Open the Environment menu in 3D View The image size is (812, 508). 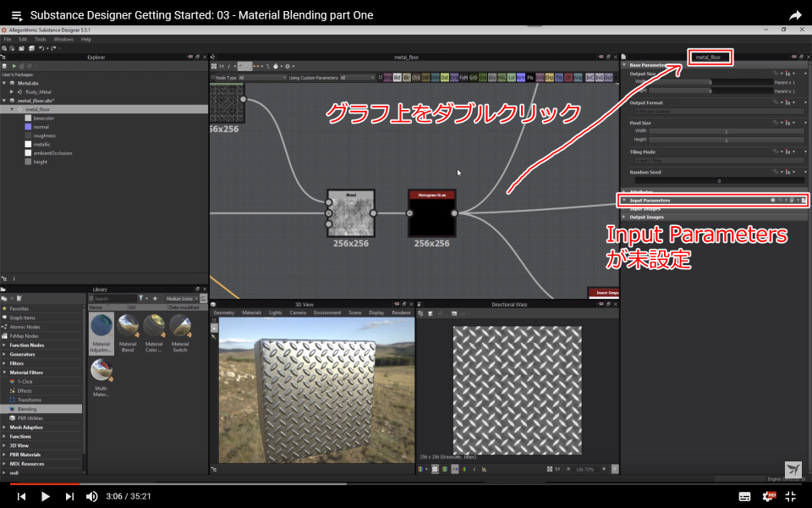pyautogui.click(x=327, y=313)
